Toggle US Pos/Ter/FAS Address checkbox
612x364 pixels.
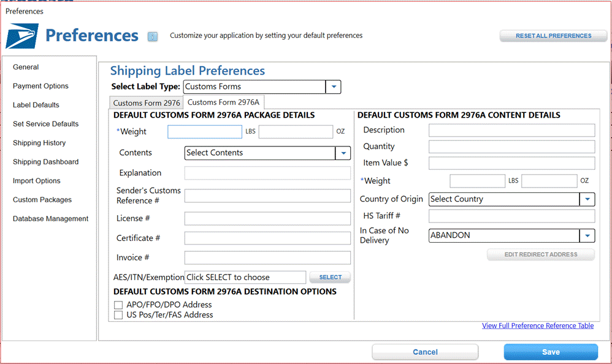click(118, 315)
